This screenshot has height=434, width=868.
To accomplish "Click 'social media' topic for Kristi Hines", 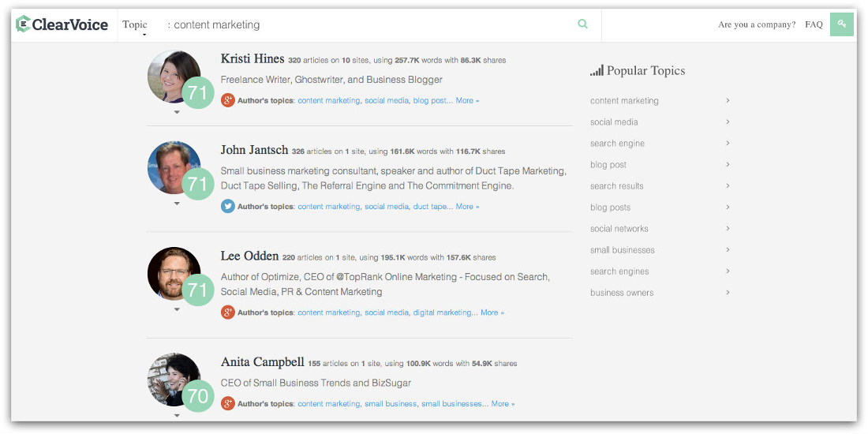I will tap(387, 101).
